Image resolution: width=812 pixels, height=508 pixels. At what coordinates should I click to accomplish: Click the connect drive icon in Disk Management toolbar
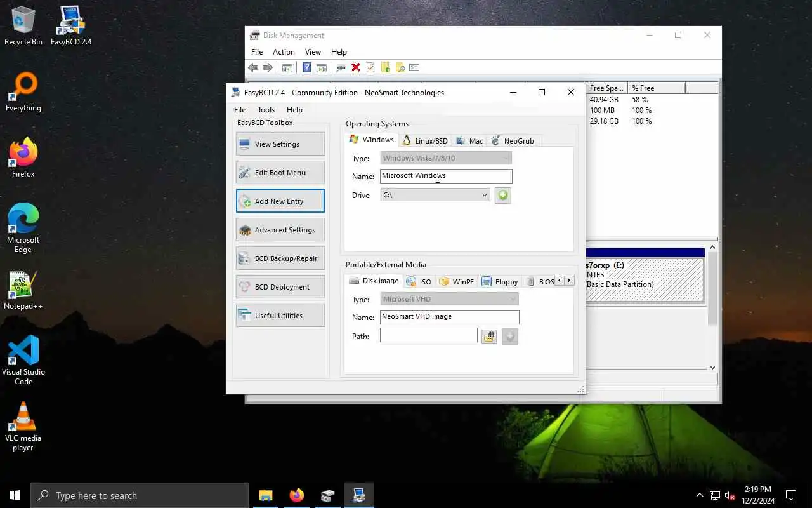tap(341, 67)
